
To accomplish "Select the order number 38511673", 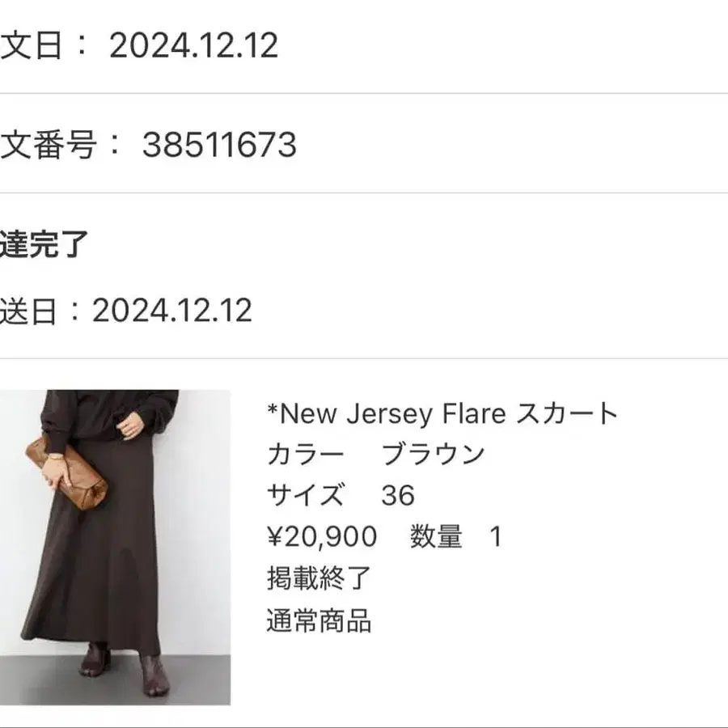I will click(x=219, y=145).
